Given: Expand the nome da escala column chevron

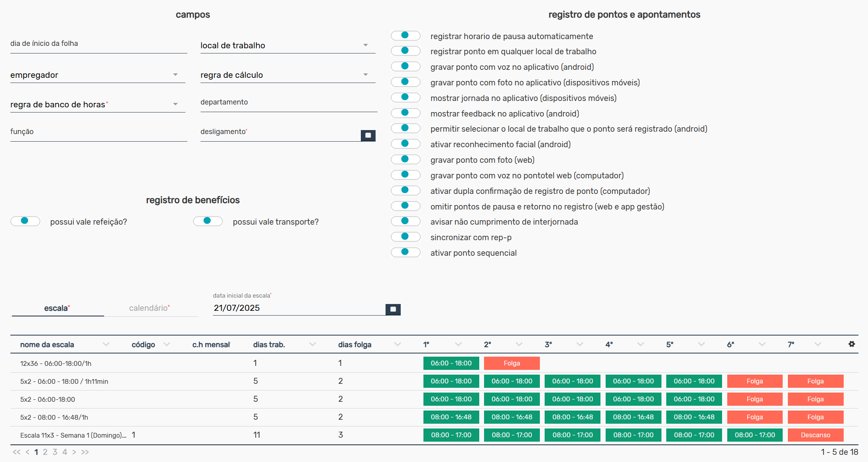Looking at the screenshot, I should [x=106, y=344].
